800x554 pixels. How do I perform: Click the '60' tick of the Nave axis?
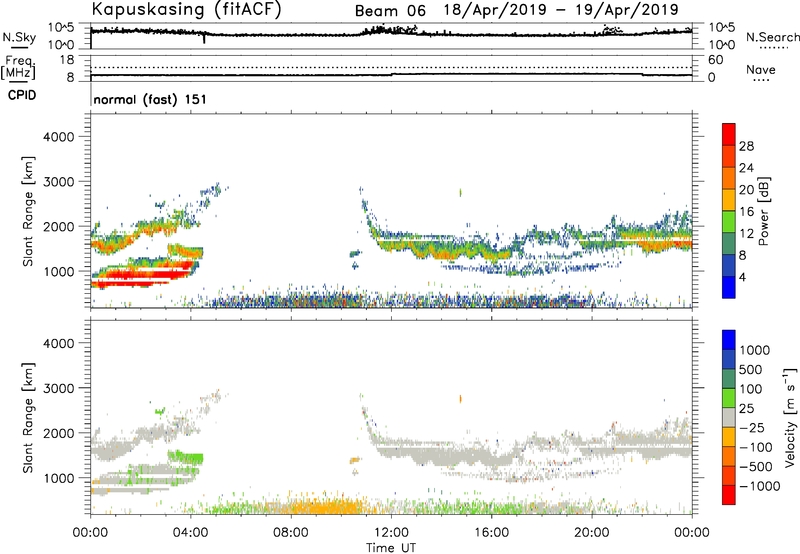coord(715,60)
